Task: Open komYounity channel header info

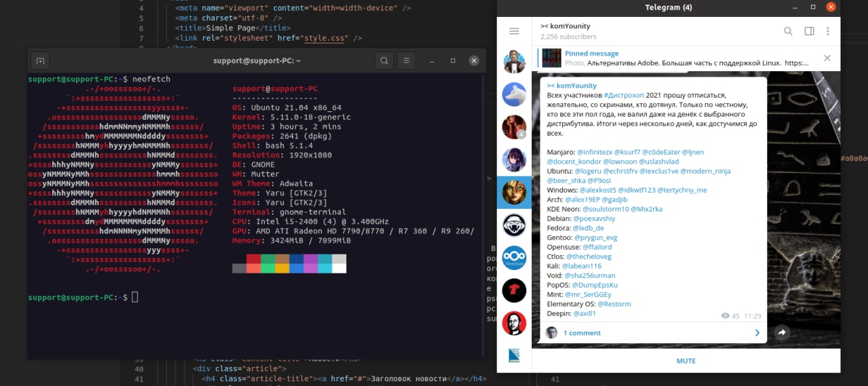Action: (568, 31)
